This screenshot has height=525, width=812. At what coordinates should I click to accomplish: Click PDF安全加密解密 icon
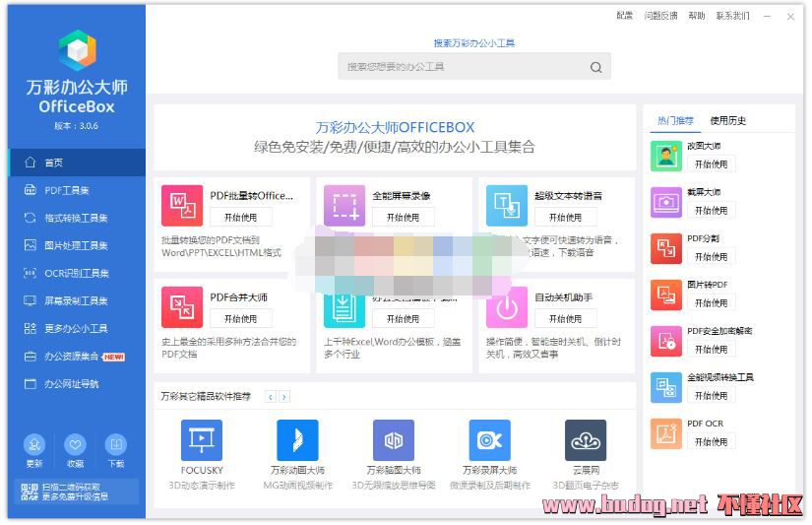(666, 341)
